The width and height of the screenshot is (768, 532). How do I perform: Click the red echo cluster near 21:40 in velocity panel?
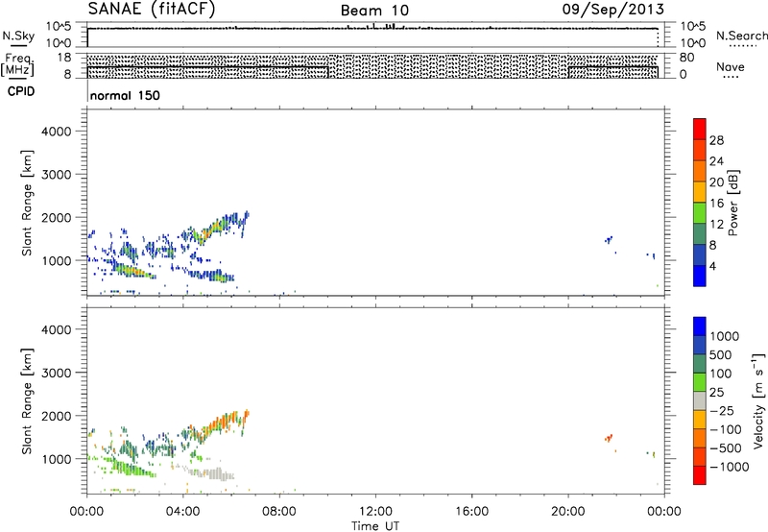click(x=609, y=438)
